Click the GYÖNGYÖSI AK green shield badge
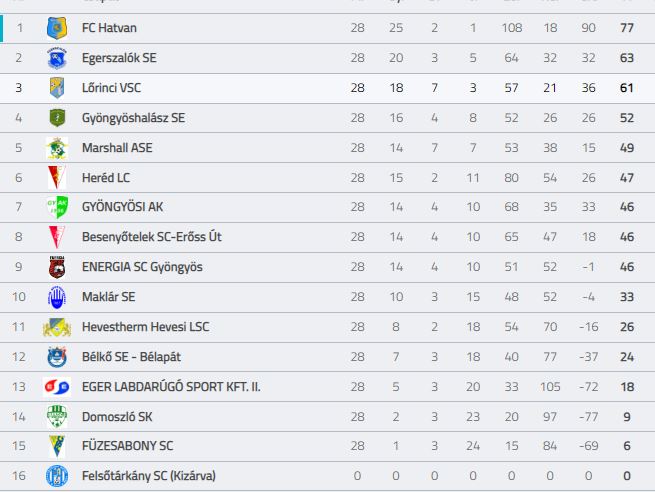 click(x=57, y=207)
